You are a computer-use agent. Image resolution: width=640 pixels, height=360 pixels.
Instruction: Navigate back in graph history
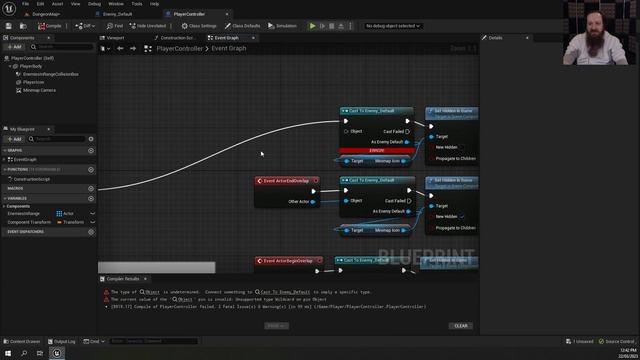pos(120,49)
